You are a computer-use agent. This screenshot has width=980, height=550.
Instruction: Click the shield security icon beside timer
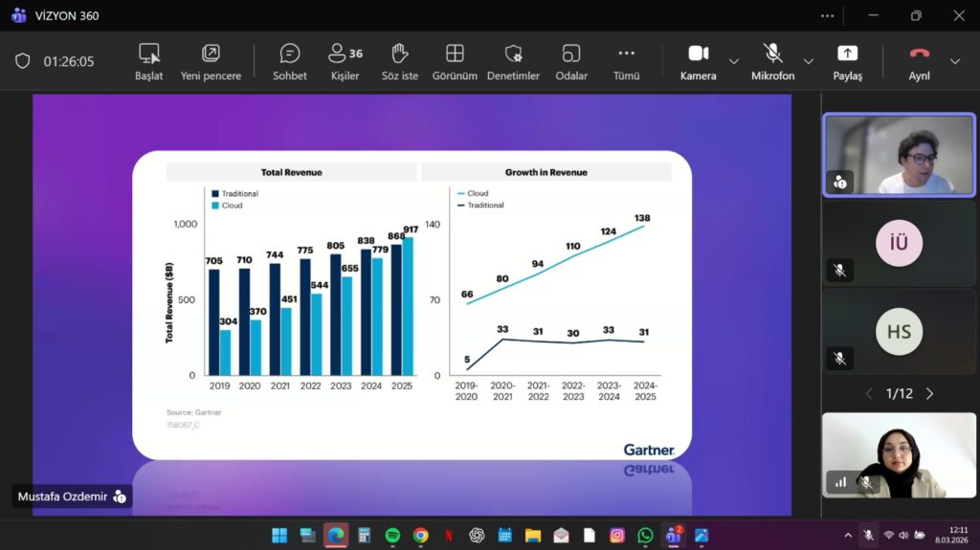23,61
